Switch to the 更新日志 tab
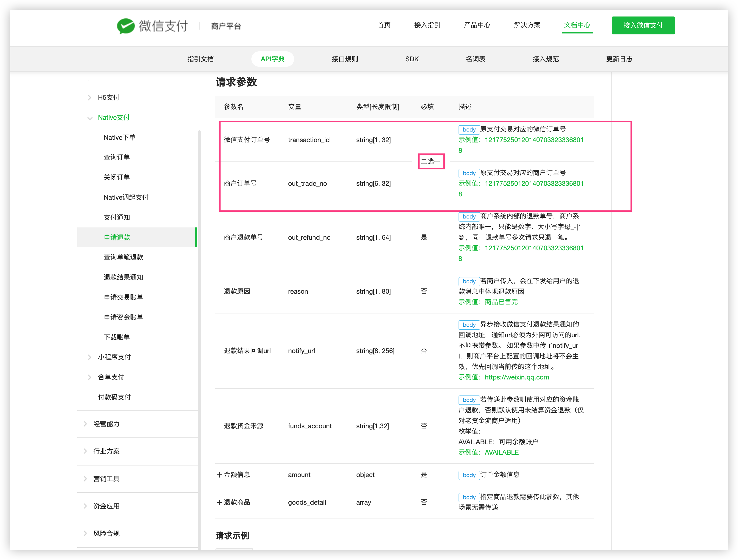 coord(619,59)
